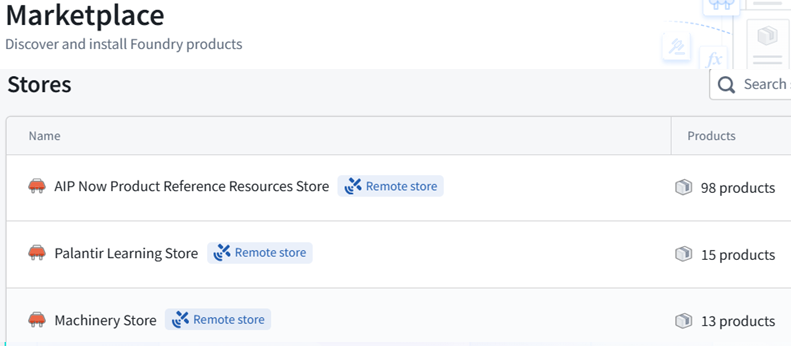Screen dimensions: 791x364
Task: Open the Machinery Store
Action: [105, 320]
